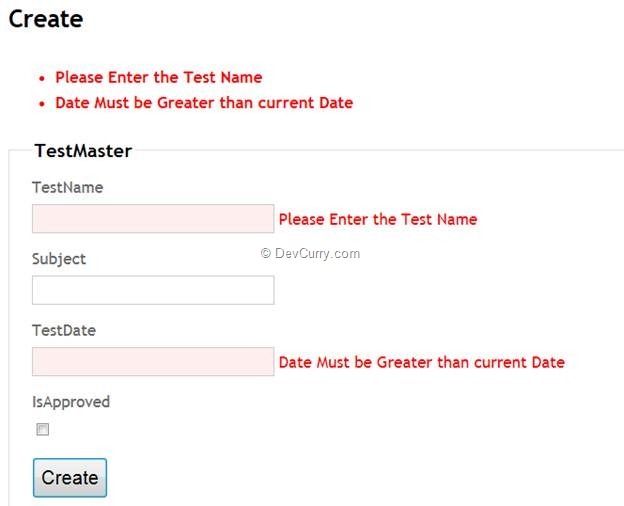This screenshot has height=506, width=624.
Task: Click the inline error beside TestName field
Action: (378, 219)
